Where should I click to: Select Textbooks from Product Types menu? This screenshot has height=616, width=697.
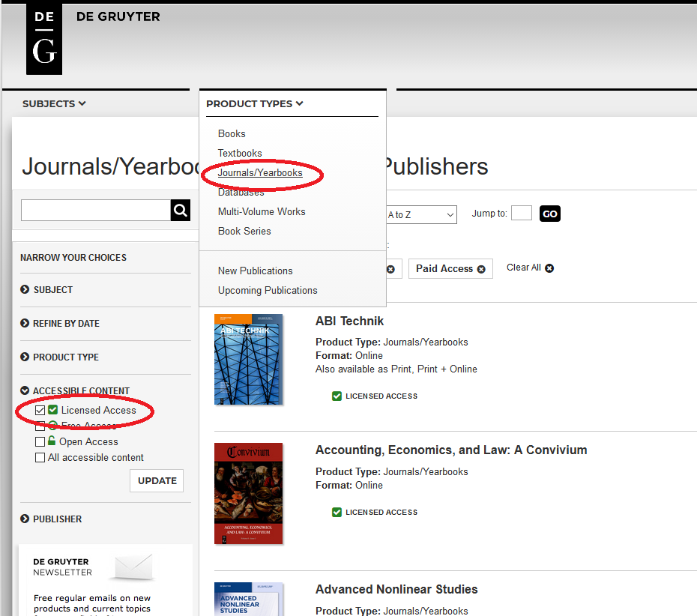240,153
